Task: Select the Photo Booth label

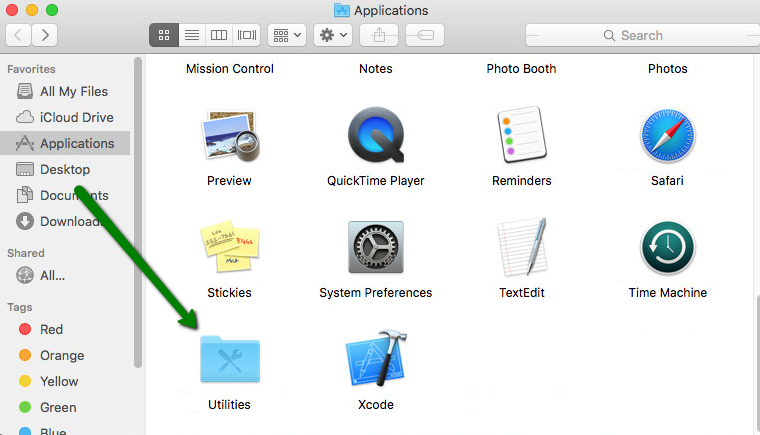Action: (x=522, y=68)
